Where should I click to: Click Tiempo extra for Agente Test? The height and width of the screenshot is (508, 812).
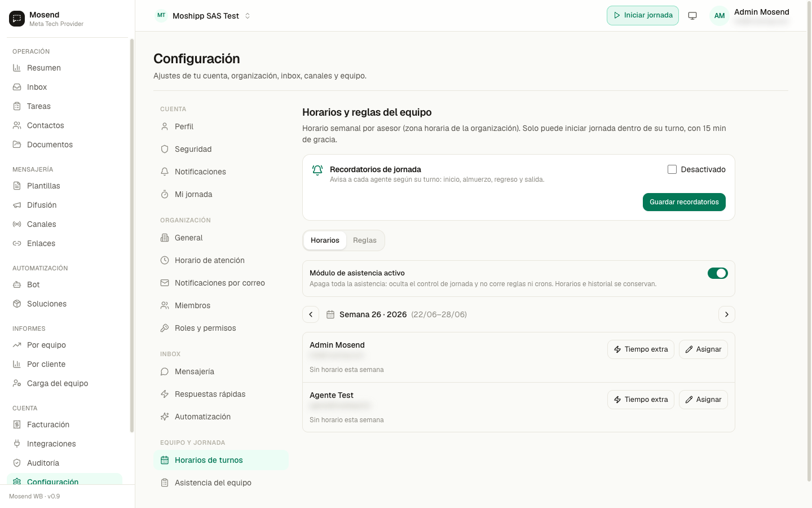(641, 400)
